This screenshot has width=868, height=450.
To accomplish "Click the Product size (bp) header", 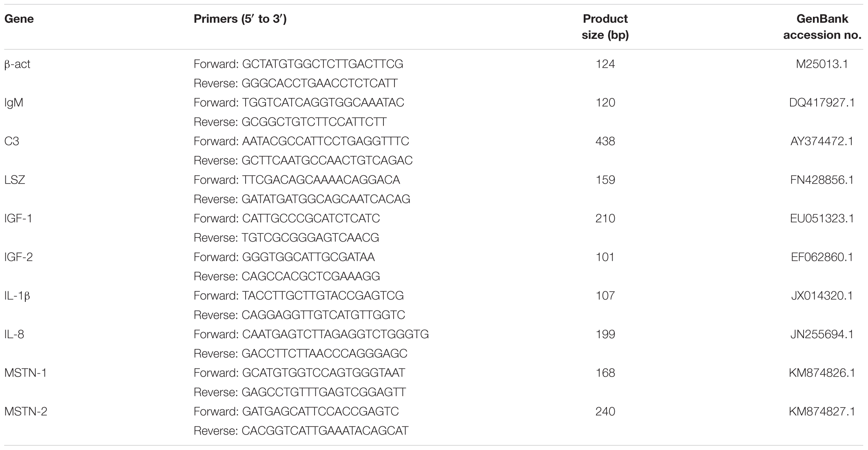I will coord(605,27).
